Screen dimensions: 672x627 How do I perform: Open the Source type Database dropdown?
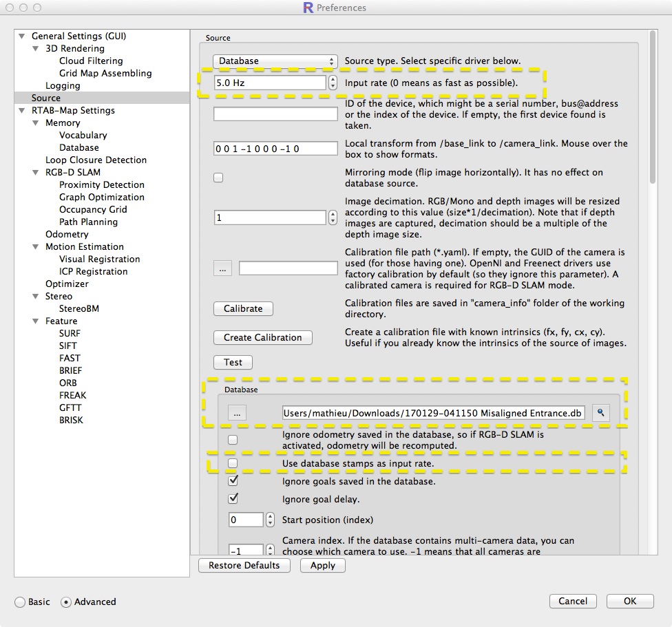[x=275, y=61]
